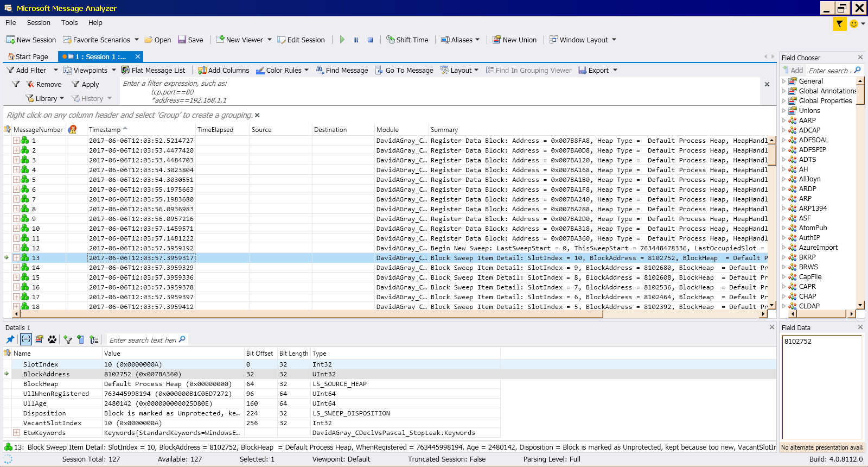Click the Open folder button
The height and width of the screenshot is (467, 868).
click(157, 40)
